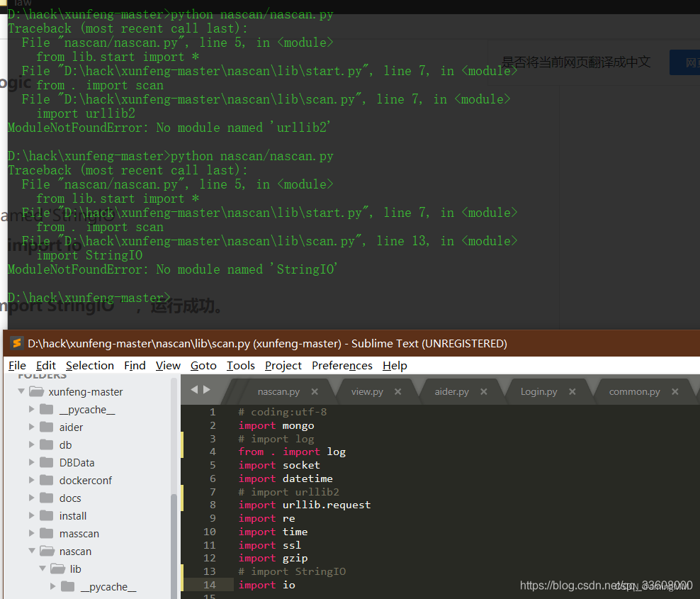Close the common.py tab

click(675, 392)
